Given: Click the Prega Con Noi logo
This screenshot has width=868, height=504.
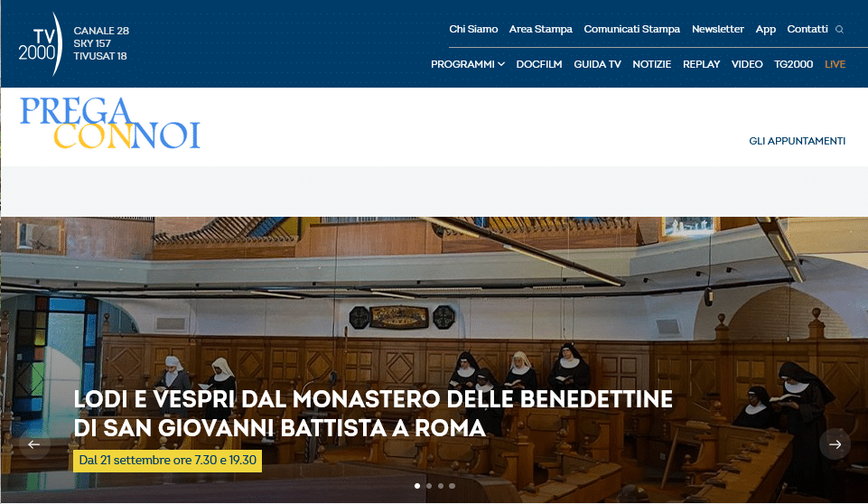Looking at the screenshot, I should (109, 123).
